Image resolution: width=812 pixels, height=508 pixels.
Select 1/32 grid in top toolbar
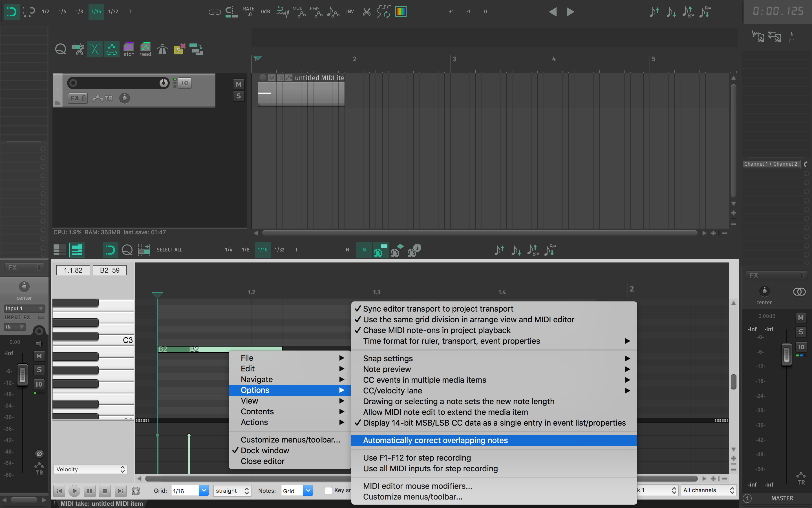click(x=113, y=12)
